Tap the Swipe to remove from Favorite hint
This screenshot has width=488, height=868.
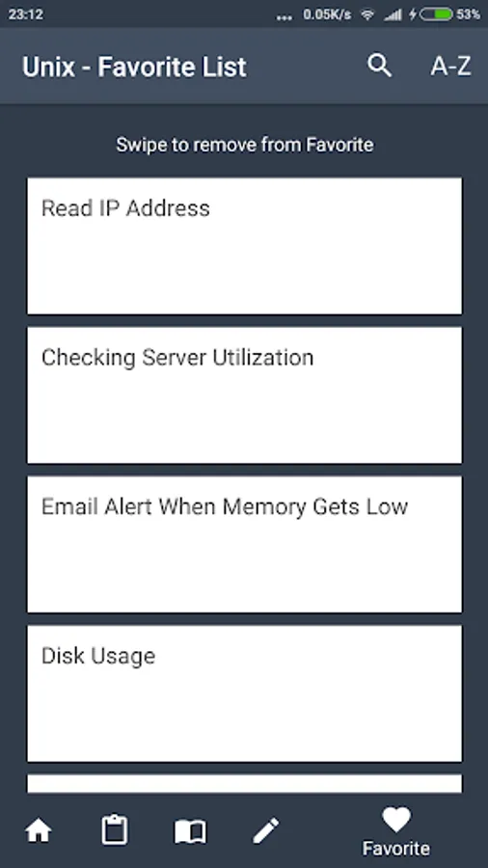click(x=245, y=145)
